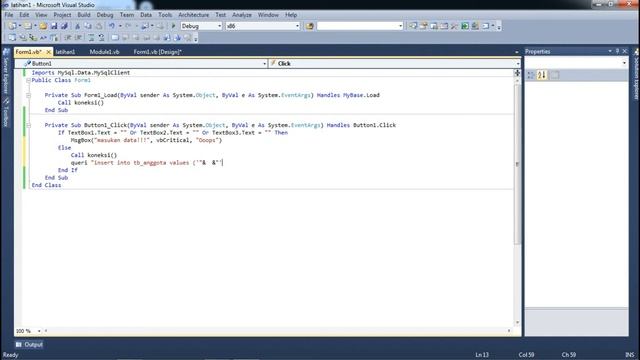Screen dimensions: 640x360
Task: Open the Project menu
Action: [62, 15]
